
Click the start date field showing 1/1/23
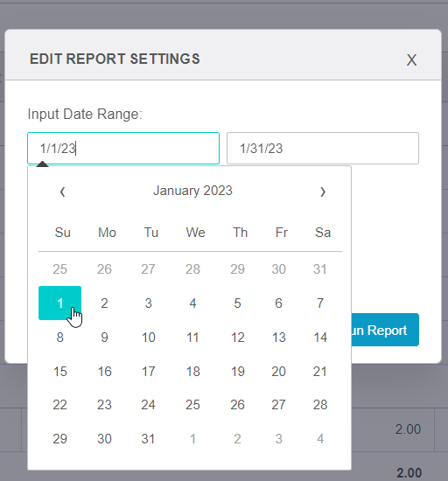click(x=123, y=148)
